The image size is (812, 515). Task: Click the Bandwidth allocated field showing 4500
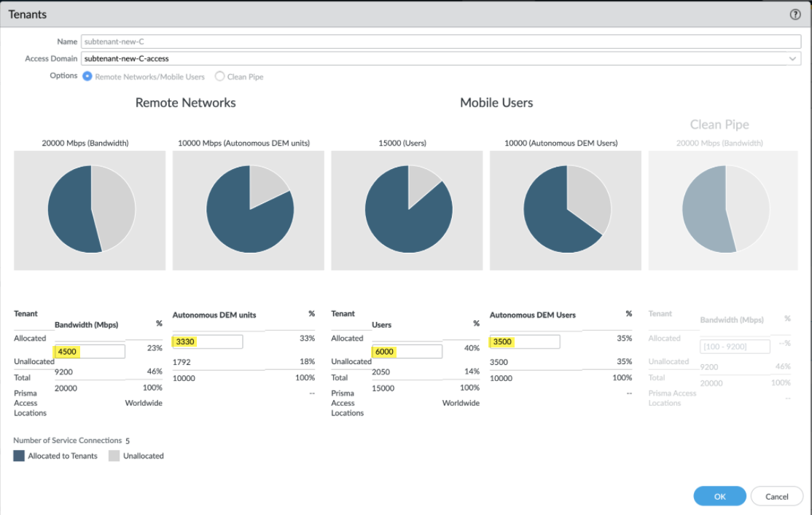90,351
